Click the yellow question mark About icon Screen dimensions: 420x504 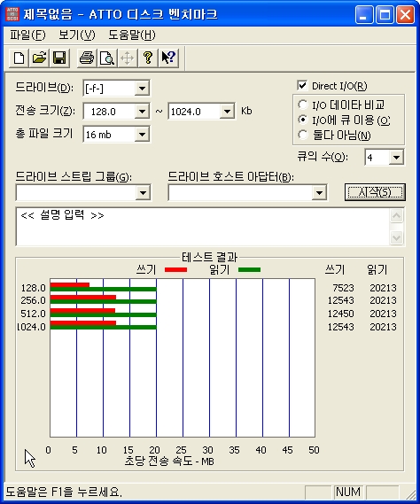pos(148,58)
